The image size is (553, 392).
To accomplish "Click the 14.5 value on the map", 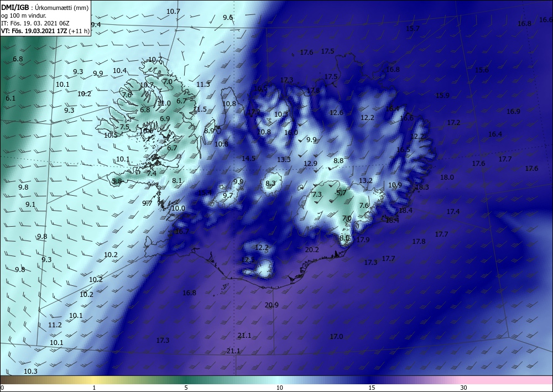I will click(x=249, y=159).
